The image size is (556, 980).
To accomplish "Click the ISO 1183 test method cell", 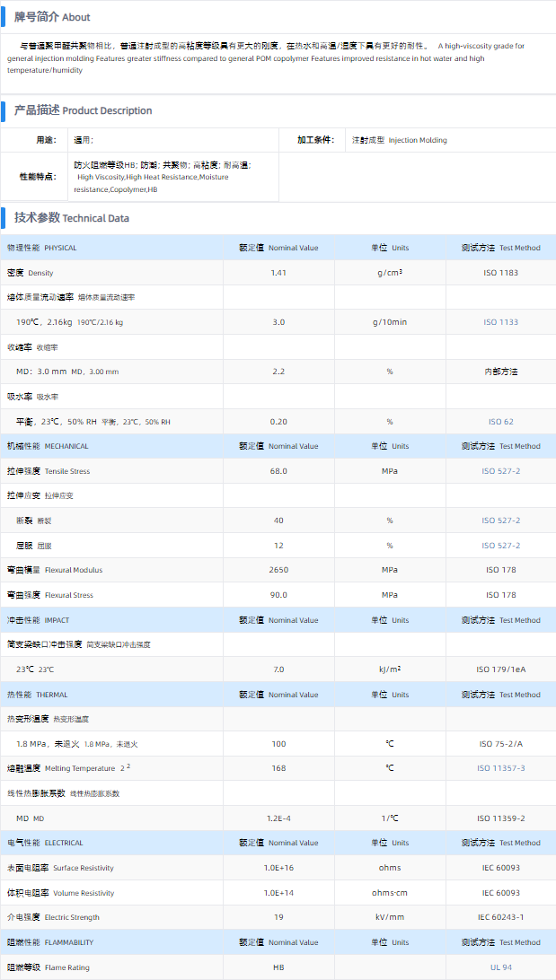I will pos(500,273).
